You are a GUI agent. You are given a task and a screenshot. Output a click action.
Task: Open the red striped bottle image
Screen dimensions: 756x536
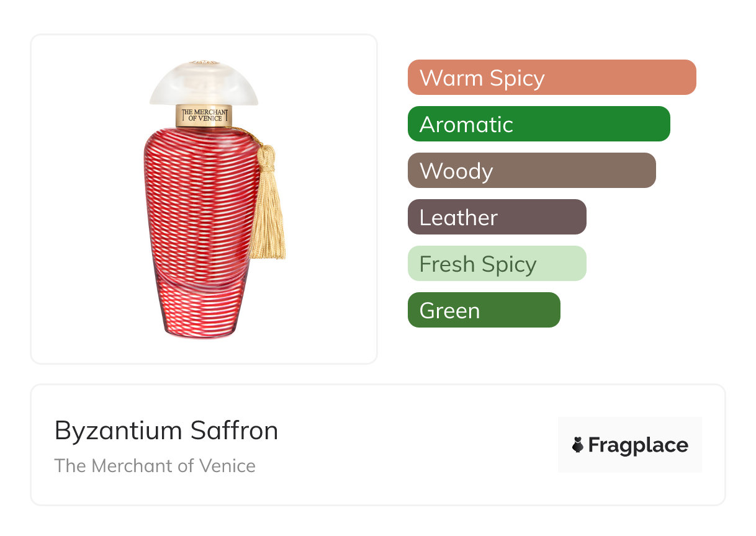[x=199, y=217]
